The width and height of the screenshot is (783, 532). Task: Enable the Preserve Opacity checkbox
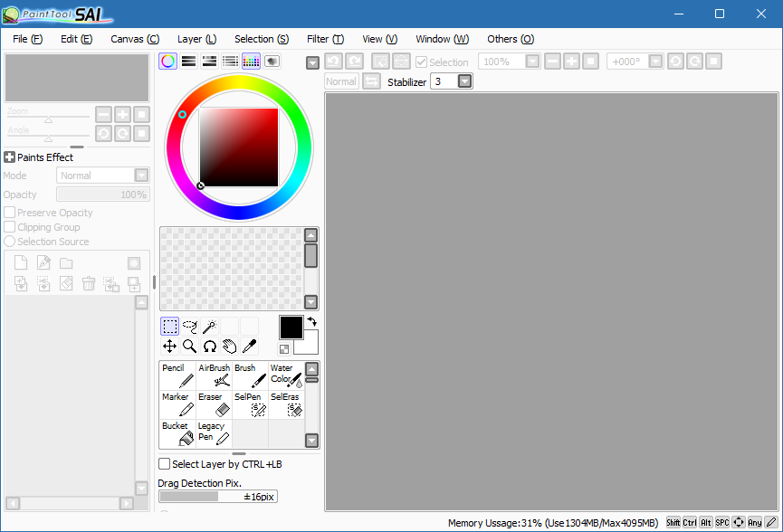(x=7, y=212)
